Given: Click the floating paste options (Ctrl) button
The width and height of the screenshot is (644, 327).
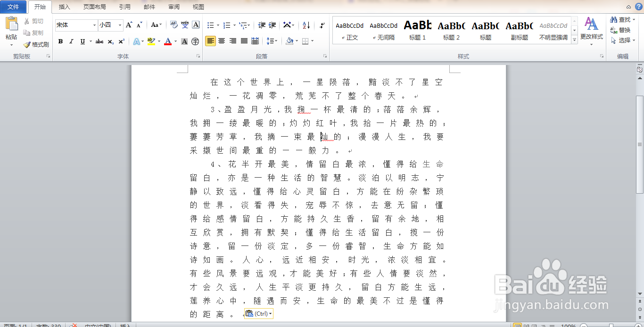Looking at the screenshot, I should (x=258, y=313).
